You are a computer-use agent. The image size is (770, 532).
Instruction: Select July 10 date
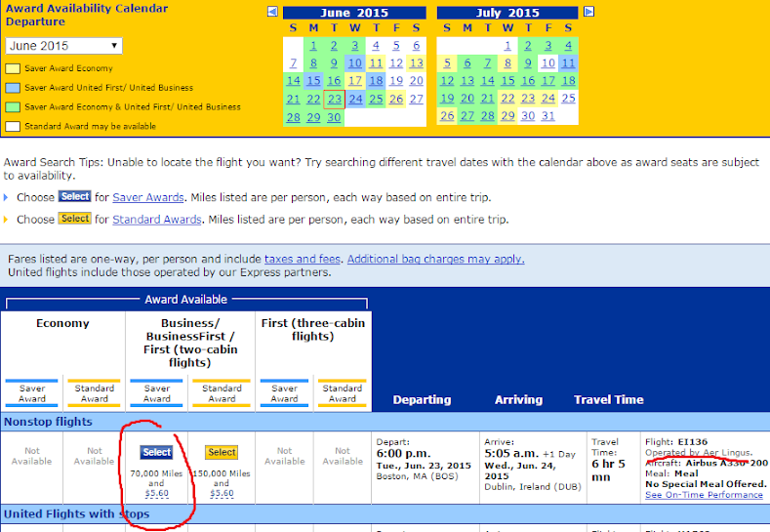(548, 62)
